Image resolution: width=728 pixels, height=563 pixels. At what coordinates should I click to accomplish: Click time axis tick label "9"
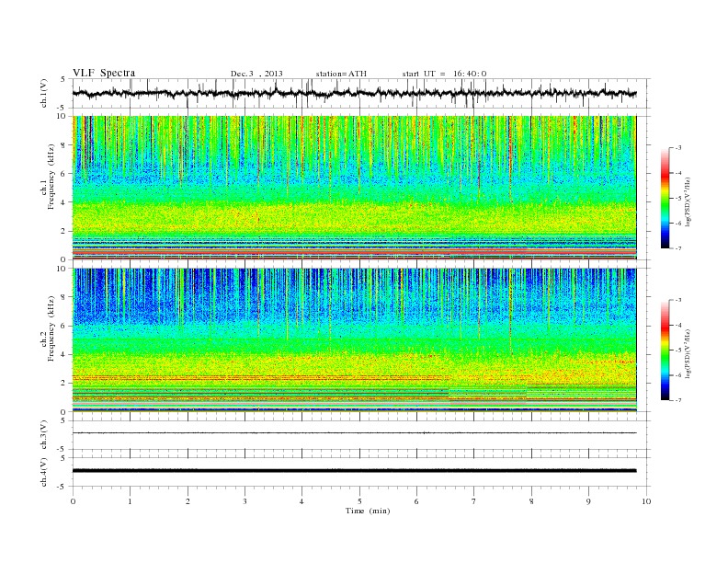588,501
